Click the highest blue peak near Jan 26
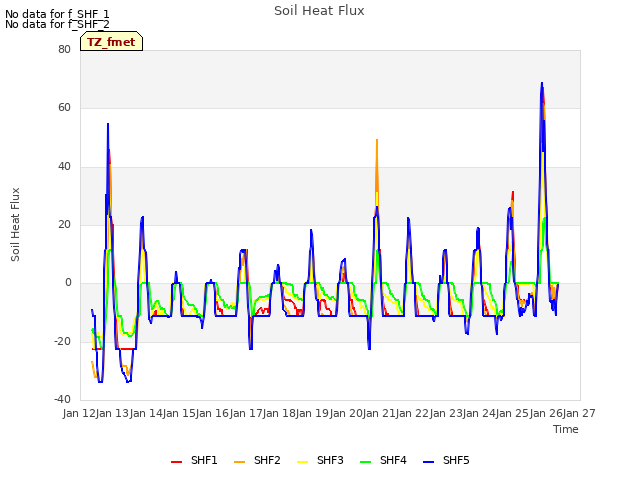This screenshot has height=480, width=640. click(x=542, y=83)
